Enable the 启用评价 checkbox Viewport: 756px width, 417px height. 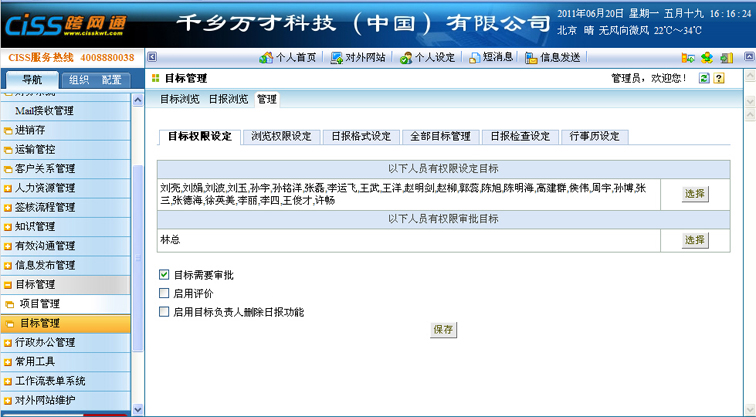(x=165, y=293)
